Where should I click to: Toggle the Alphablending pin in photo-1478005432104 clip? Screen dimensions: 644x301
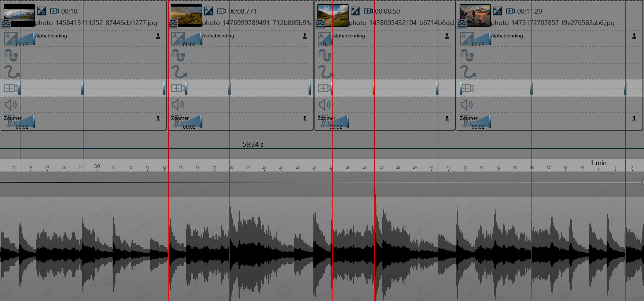447,36
